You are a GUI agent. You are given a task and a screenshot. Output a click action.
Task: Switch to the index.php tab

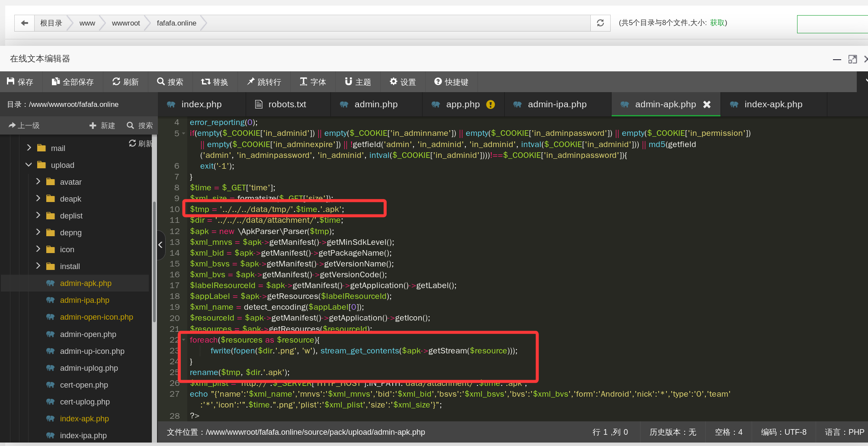[x=202, y=104]
